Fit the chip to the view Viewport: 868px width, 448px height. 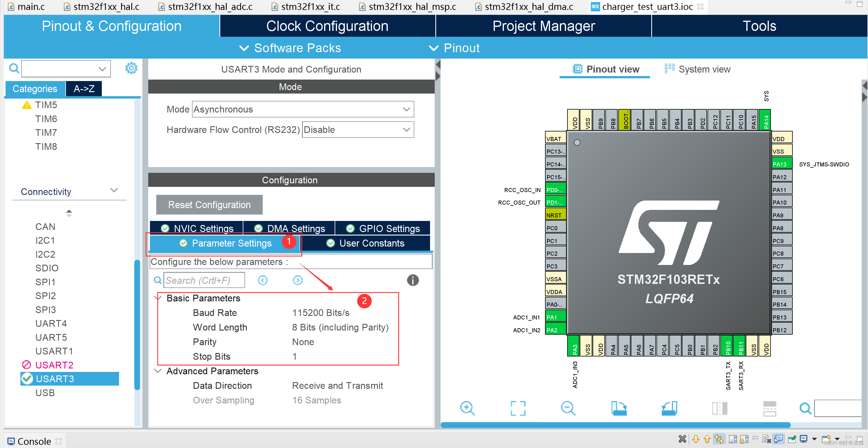[518, 408]
